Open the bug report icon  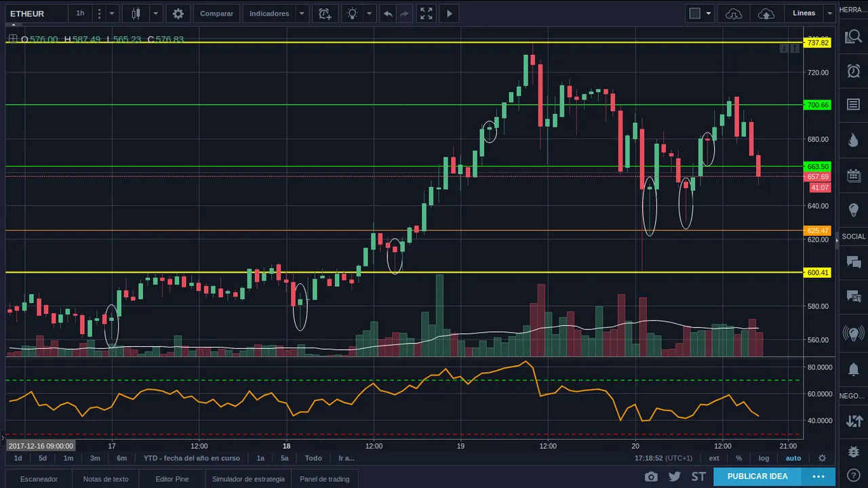tap(854, 451)
